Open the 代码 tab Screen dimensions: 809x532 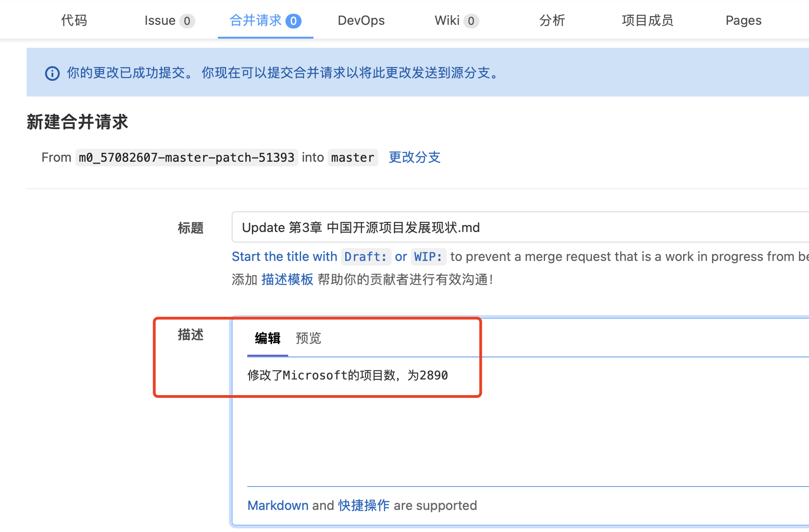tap(74, 20)
